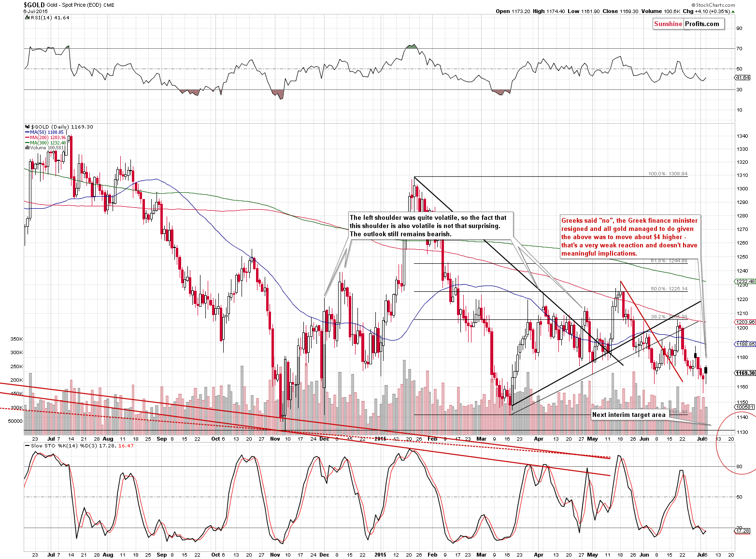Click the 17.28 stochastic value tag on right
Image resolution: width=756 pixels, height=559 pixels.
743,530
